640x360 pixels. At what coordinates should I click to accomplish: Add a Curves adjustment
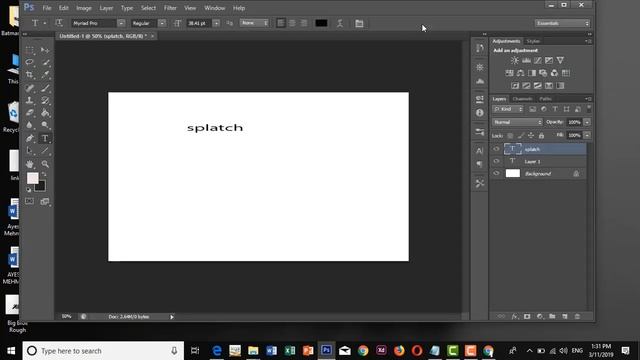(x=538, y=60)
